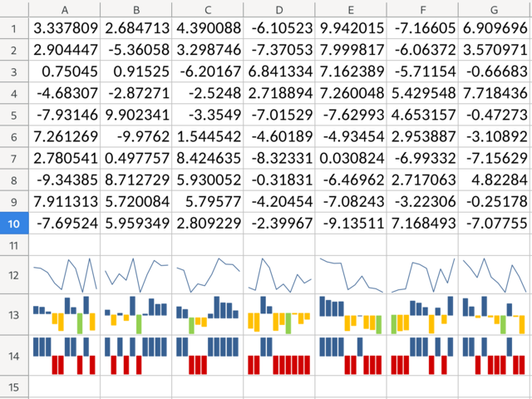Click cell containing -7.16605

(x=422, y=28)
